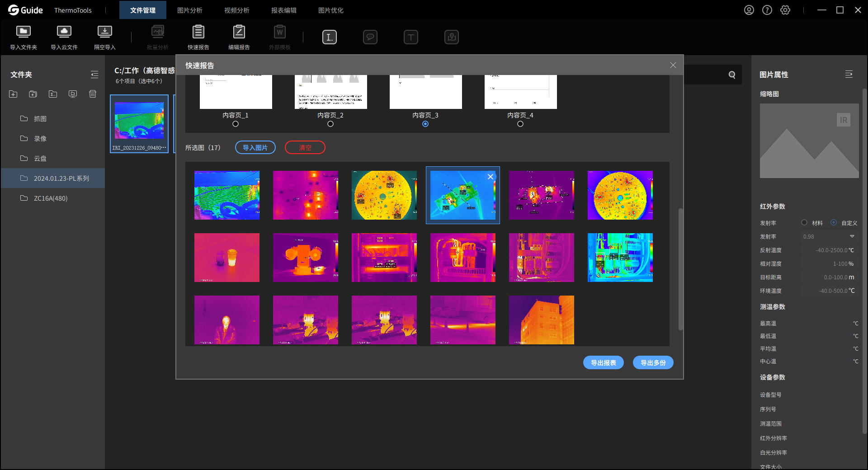This screenshot has width=868, height=470.
Task: Click the search magnifier icon
Action: coord(732,75)
